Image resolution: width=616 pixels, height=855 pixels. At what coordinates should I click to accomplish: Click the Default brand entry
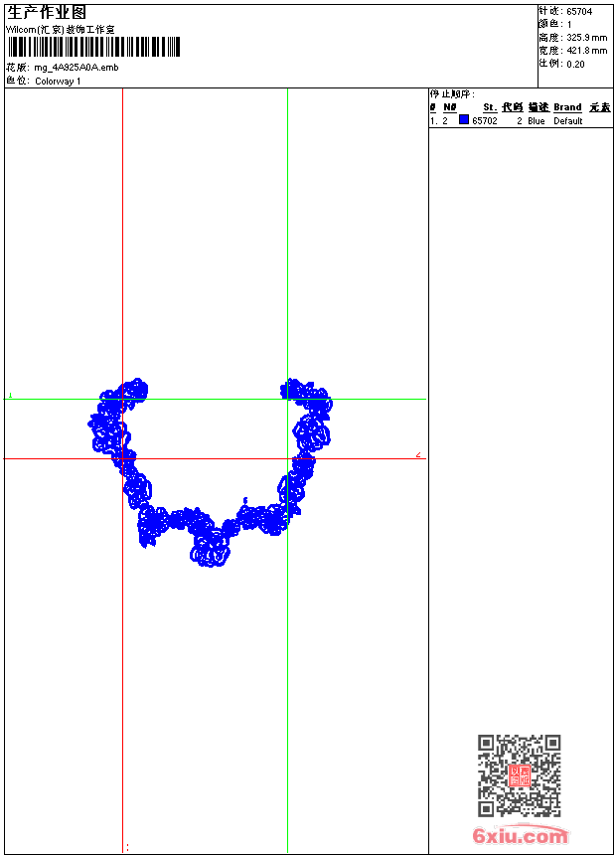[x=568, y=121]
